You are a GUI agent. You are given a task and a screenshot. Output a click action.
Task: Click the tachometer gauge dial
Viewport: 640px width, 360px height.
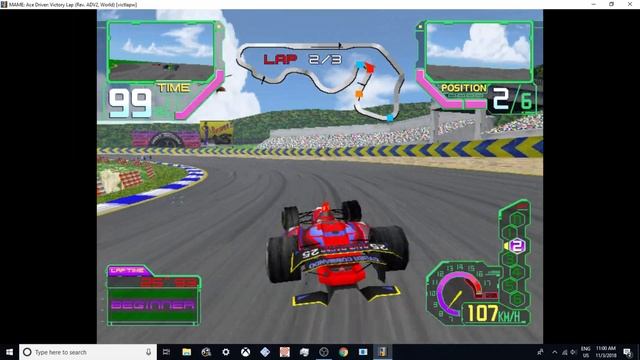tap(460, 292)
